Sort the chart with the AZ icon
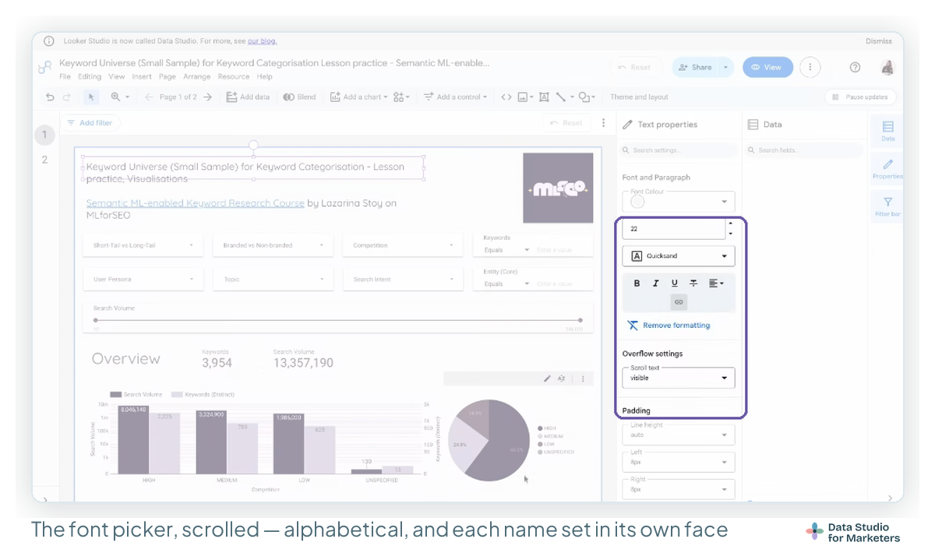This screenshot has height=560, width=935. [x=561, y=379]
